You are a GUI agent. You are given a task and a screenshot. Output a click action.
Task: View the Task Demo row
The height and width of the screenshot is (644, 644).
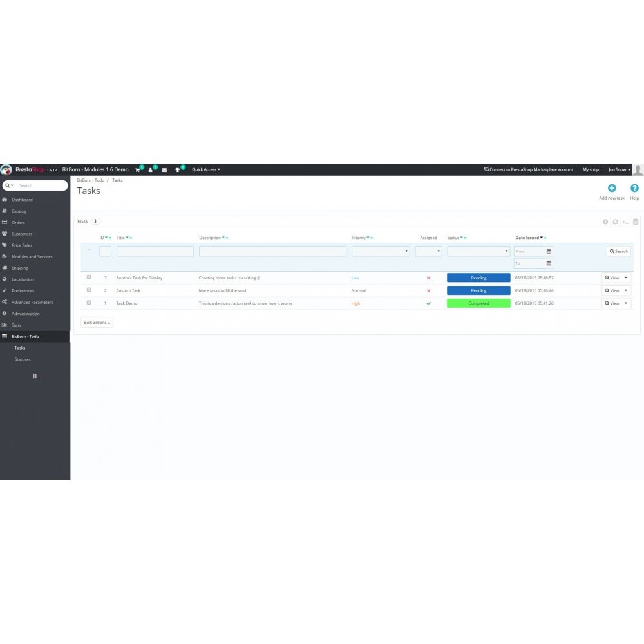pyautogui.click(x=612, y=303)
